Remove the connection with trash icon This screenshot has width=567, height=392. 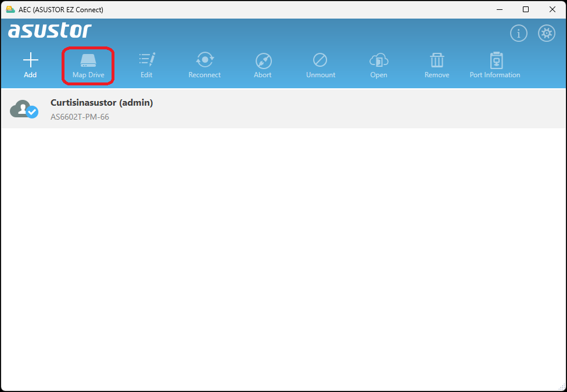coord(437,60)
